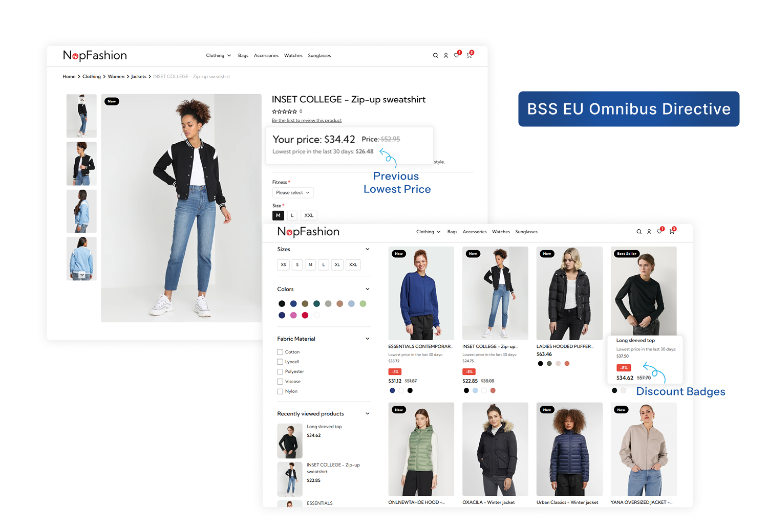Pick the red color swatch filter
The image size is (768, 532).
tap(305, 315)
